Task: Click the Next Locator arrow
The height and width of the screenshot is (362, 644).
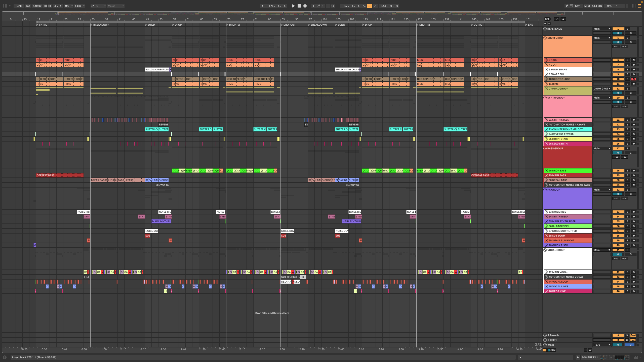Action: tap(549, 24)
